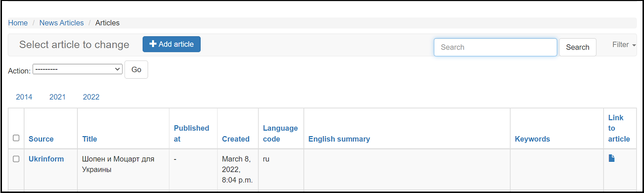Open News Articles breadcrumb link
Screen dimensions: 644x193
pos(61,23)
